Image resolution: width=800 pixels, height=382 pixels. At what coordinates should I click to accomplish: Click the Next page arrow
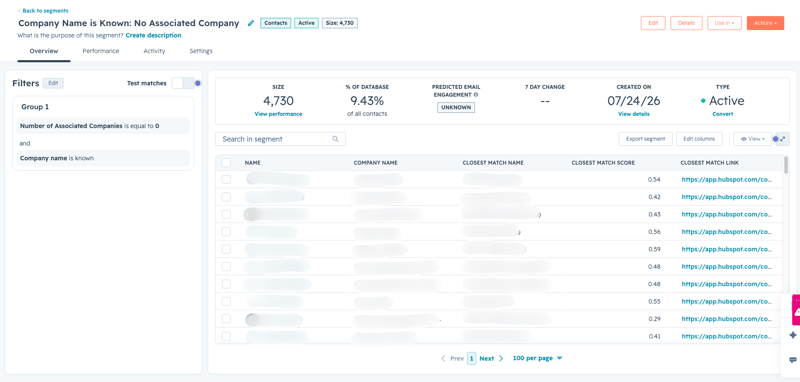coord(501,359)
